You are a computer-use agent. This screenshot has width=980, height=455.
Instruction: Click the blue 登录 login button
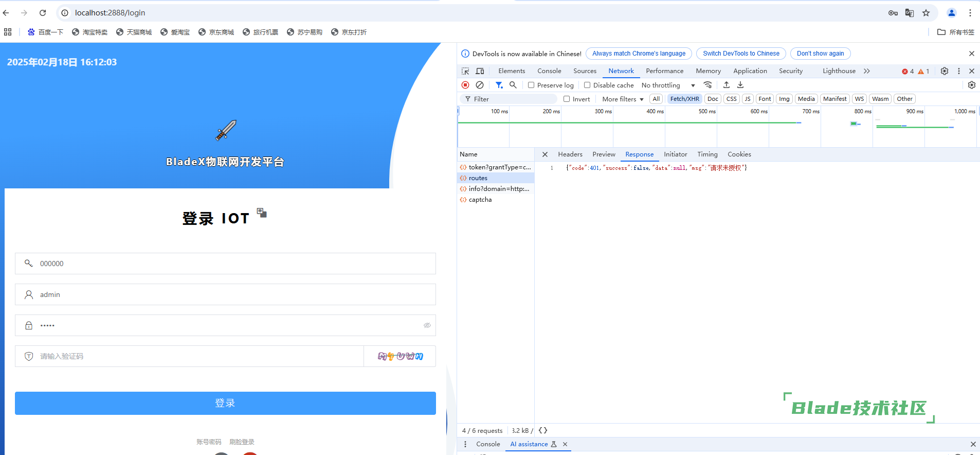[x=225, y=403]
